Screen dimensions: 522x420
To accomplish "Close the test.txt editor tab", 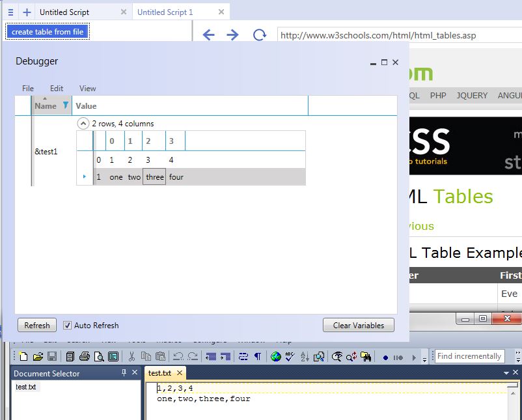I will (180, 373).
